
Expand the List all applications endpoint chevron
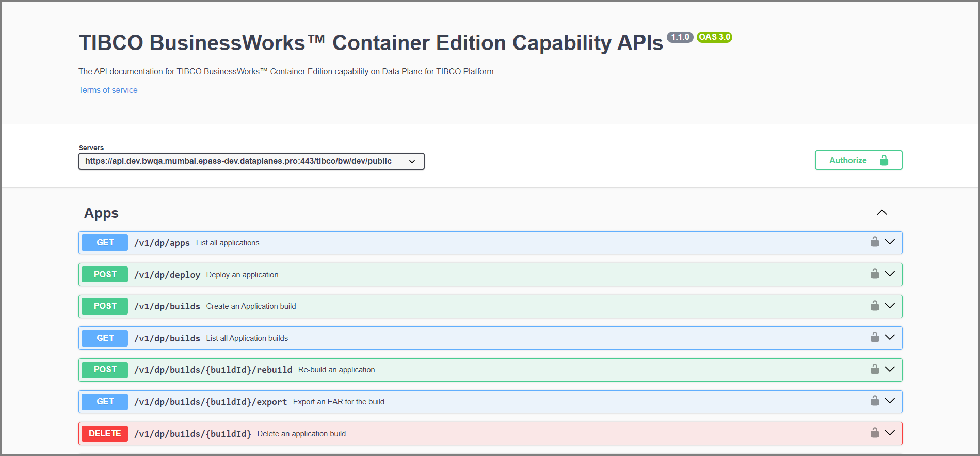(890, 242)
